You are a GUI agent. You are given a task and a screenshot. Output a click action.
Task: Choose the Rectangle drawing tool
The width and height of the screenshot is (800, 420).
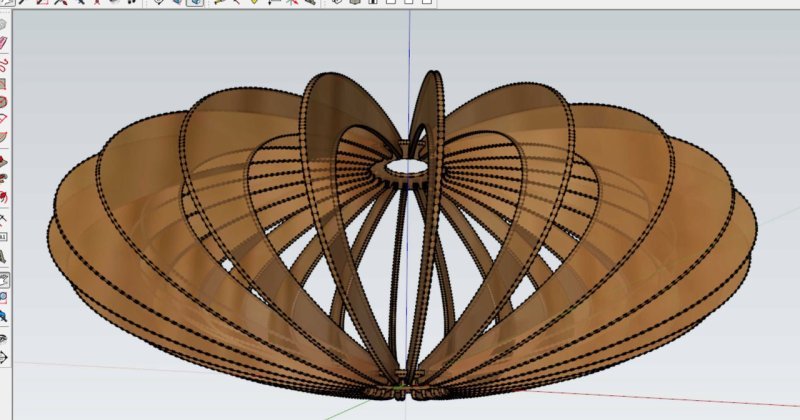click(x=3, y=84)
